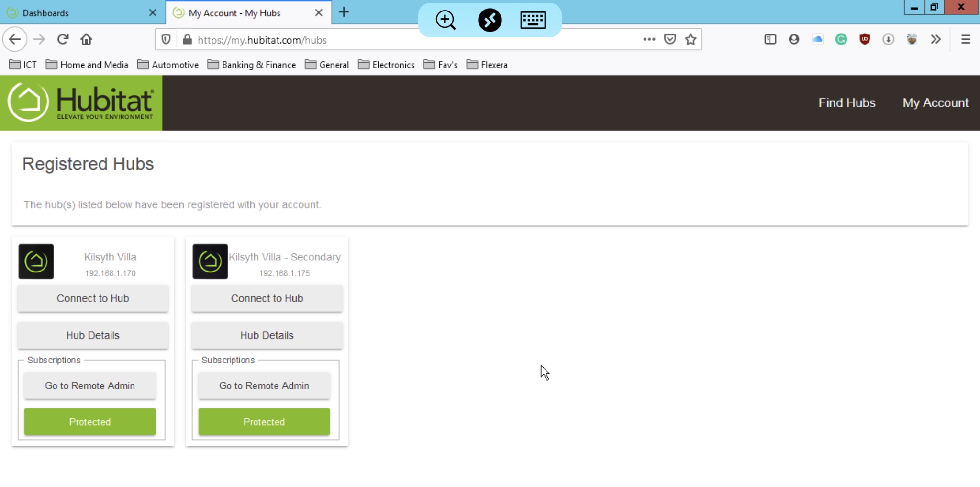
Task: Toggle the browser sidebar icon
Action: tap(770, 39)
